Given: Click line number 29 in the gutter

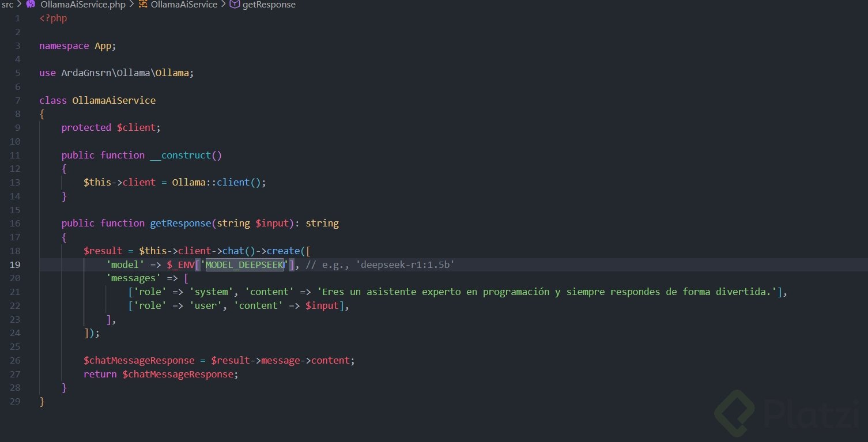Looking at the screenshot, I should coord(16,402).
